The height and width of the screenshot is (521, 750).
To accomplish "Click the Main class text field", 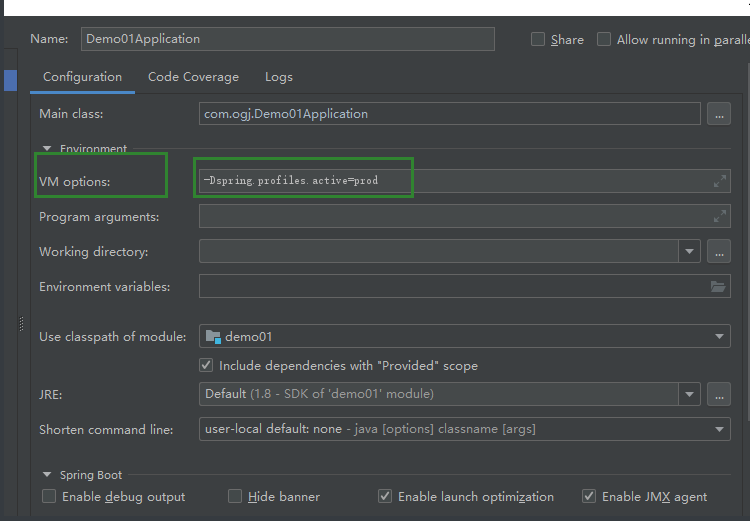I will [450, 114].
